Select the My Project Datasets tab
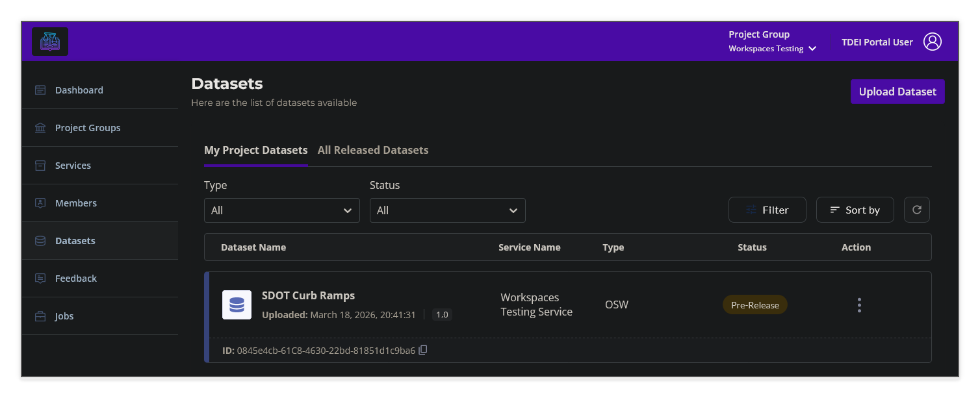 (x=255, y=150)
